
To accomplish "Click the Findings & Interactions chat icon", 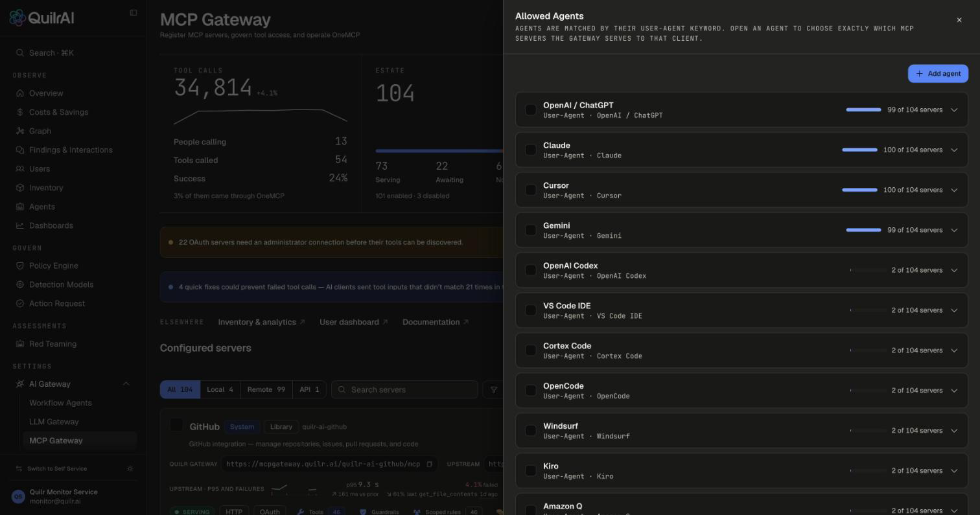I will [x=20, y=150].
